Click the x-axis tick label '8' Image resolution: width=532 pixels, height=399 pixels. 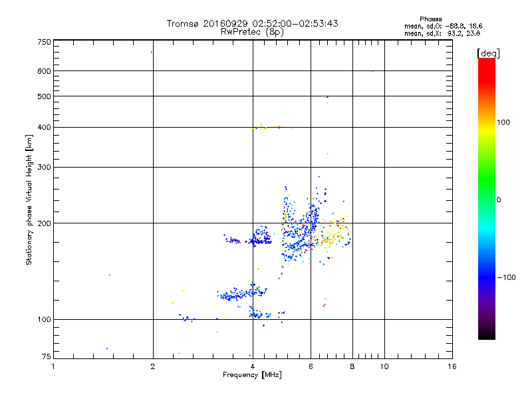[352, 366]
